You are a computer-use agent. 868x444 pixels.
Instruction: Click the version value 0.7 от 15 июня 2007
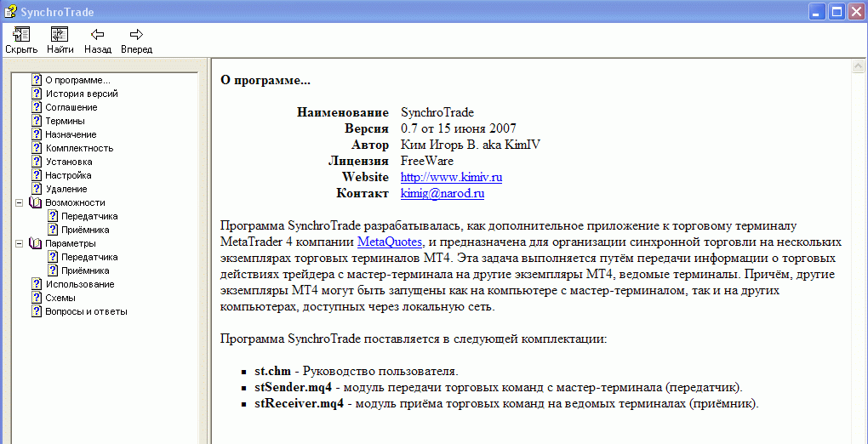459,129
